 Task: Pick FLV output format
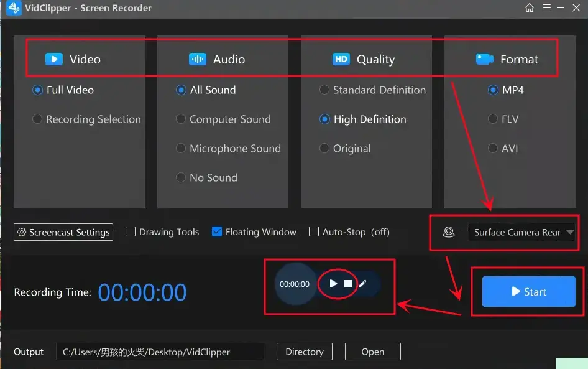(503, 119)
